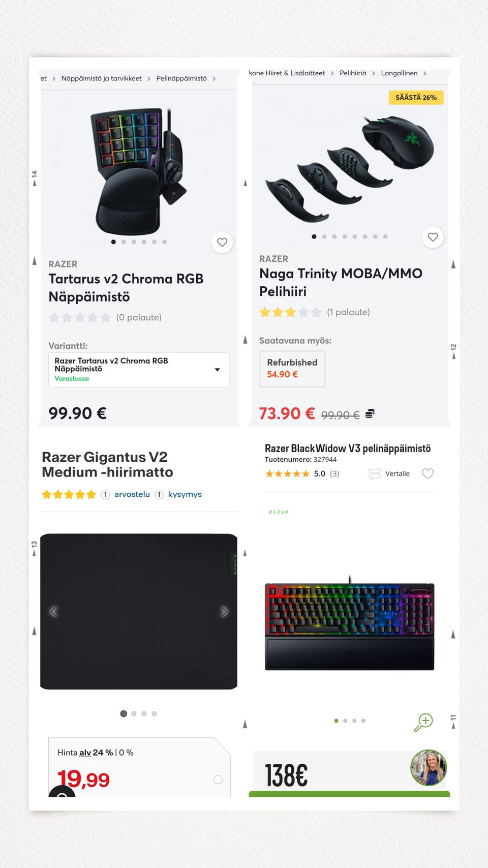Select the radio button beside 19,99 price
Screen dimensions: 488x868
[x=218, y=780]
